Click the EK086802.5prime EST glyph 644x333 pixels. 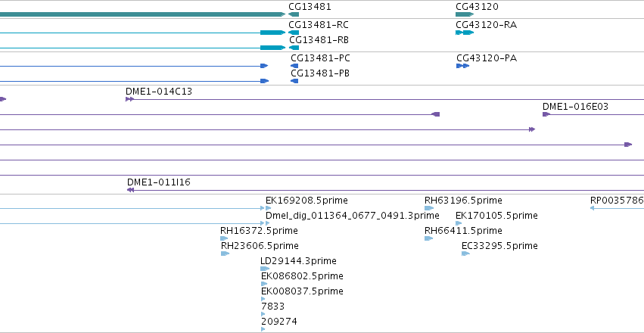264,284
